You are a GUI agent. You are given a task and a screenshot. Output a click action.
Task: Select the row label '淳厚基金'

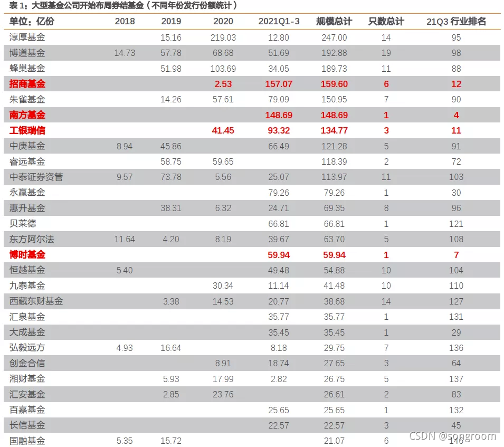point(27,37)
